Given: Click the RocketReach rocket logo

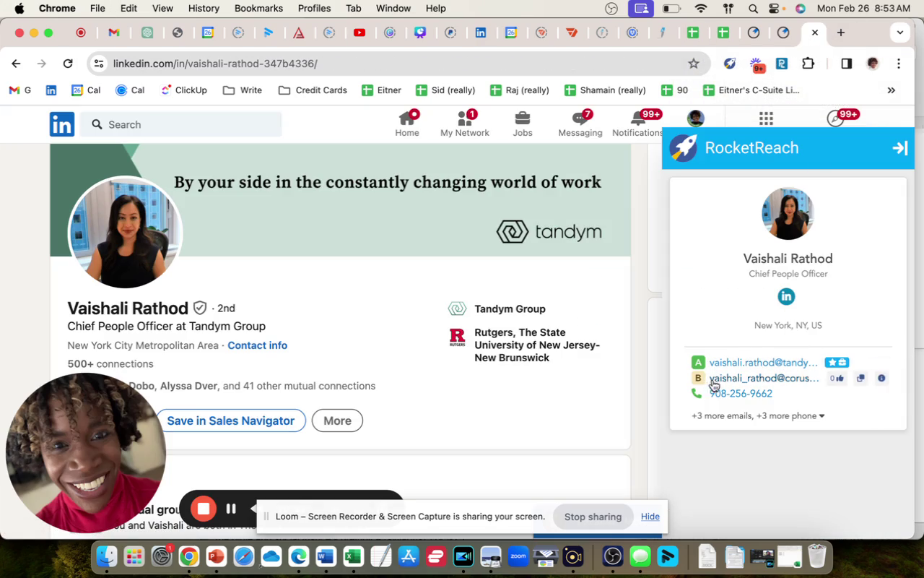Looking at the screenshot, I should point(683,148).
